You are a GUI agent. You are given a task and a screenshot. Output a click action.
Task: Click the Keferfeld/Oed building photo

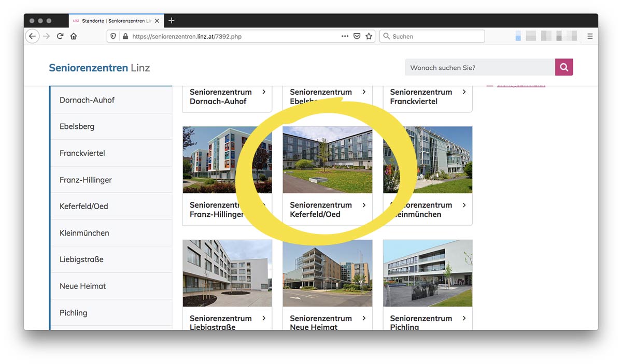pyautogui.click(x=327, y=160)
